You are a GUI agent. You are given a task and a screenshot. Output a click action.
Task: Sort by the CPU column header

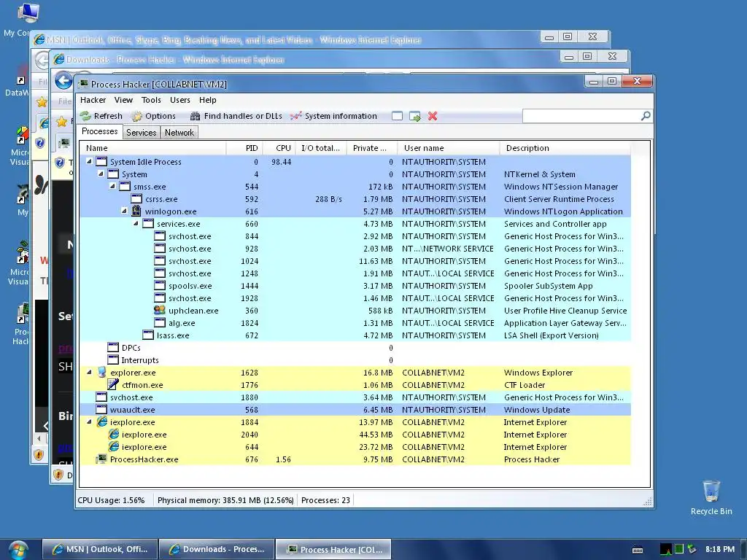pyautogui.click(x=279, y=148)
